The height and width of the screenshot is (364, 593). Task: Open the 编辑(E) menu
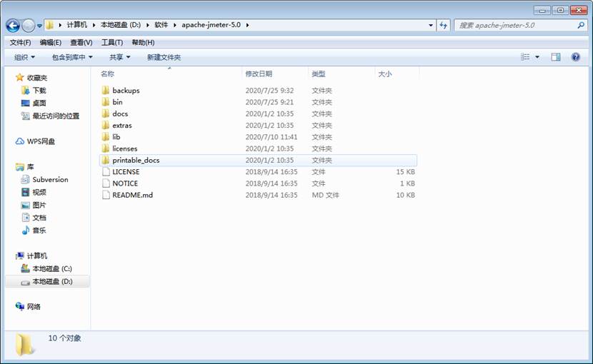point(51,42)
